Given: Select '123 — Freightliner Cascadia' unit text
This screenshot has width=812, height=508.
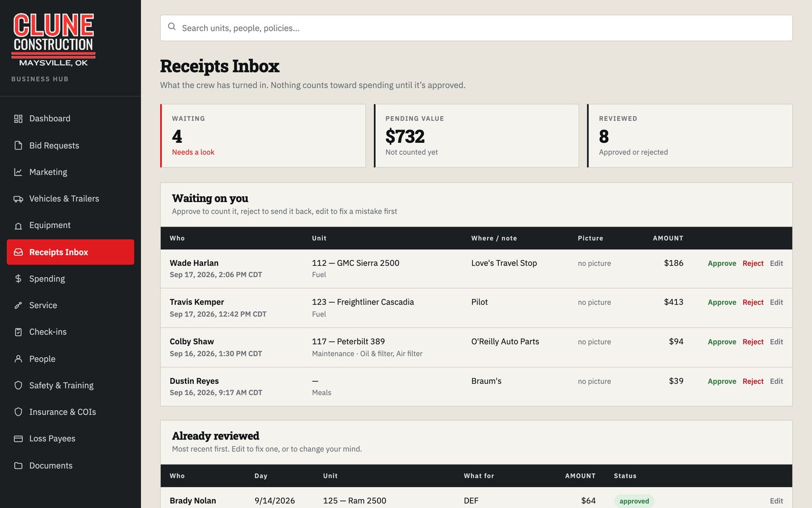Looking at the screenshot, I should 363,302.
